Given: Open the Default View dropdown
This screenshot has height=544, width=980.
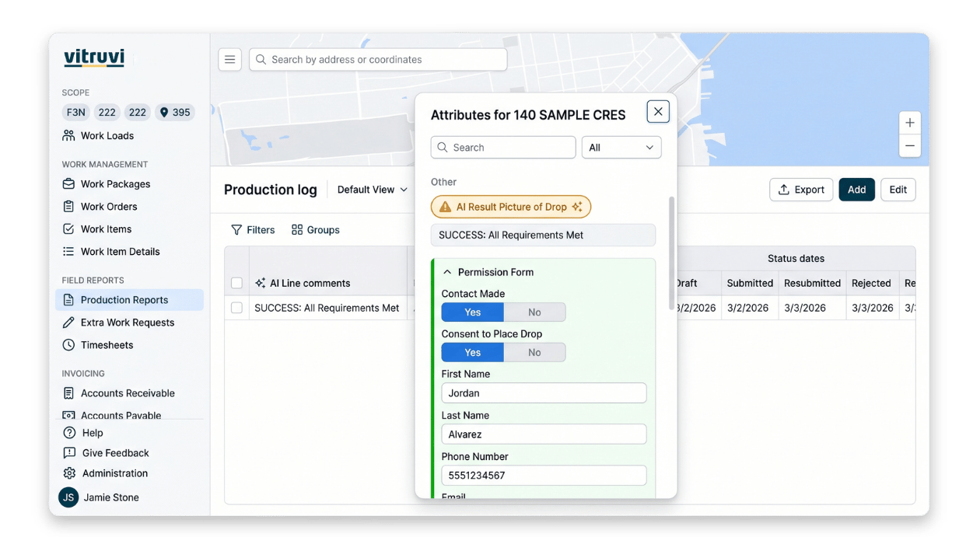Looking at the screenshot, I should [372, 190].
